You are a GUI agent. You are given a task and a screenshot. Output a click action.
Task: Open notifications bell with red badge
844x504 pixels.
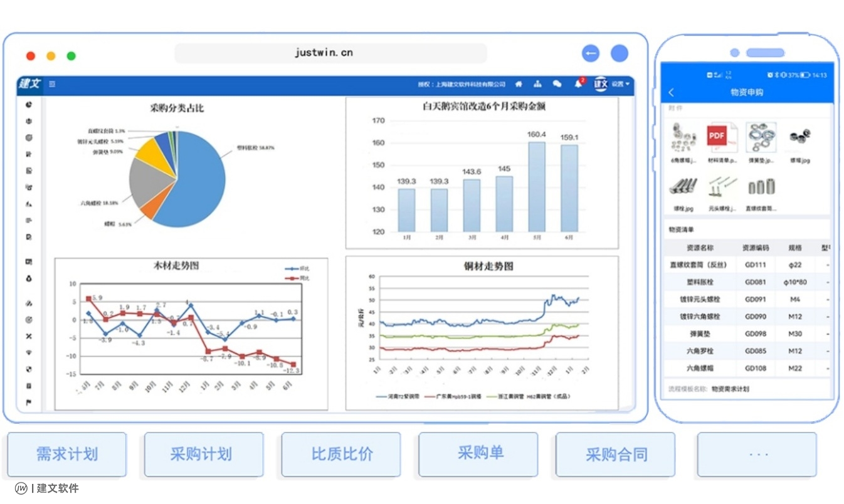[578, 84]
